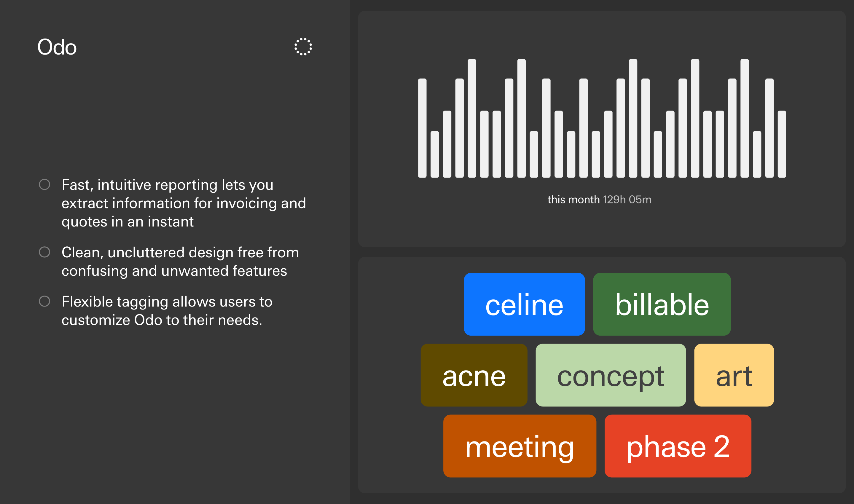Click the red phase 2 tag

pyautogui.click(x=678, y=446)
